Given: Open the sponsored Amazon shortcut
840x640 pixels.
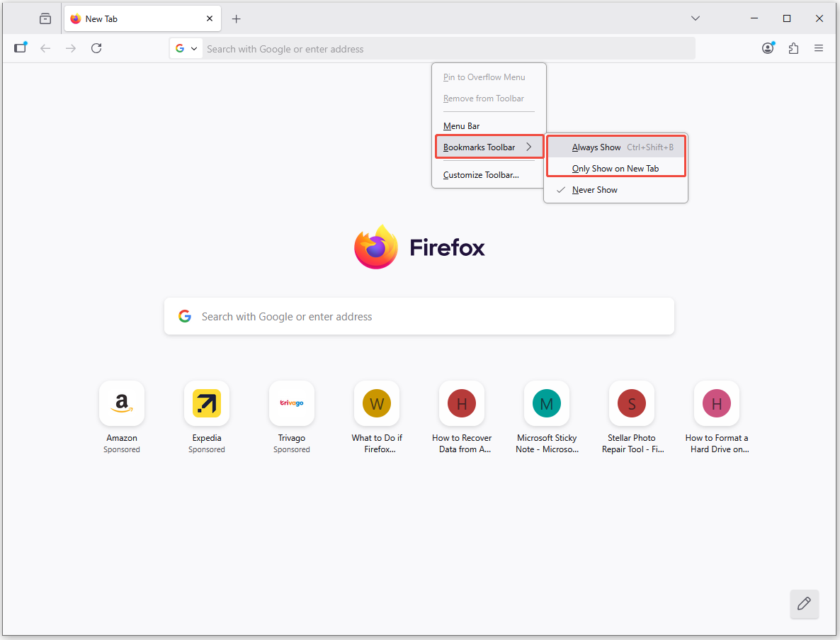Looking at the screenshot, I should 121,403.
